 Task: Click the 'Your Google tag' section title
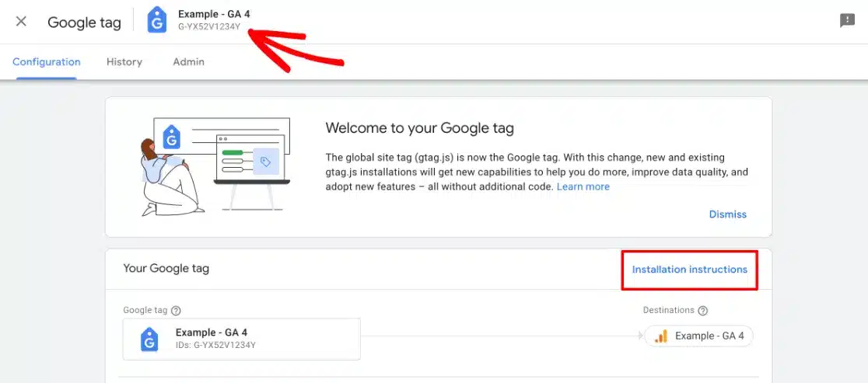point(166,269)
